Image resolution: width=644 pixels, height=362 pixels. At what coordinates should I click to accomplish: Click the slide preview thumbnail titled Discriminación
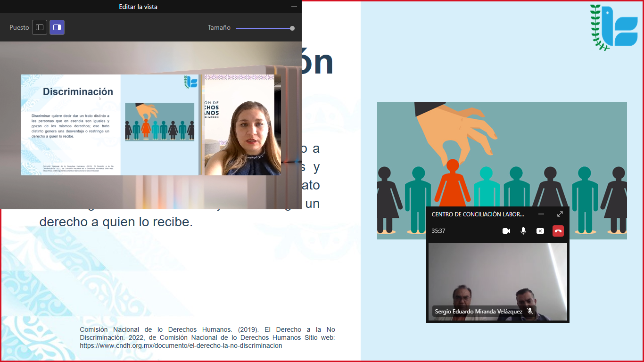coord(110,124)
